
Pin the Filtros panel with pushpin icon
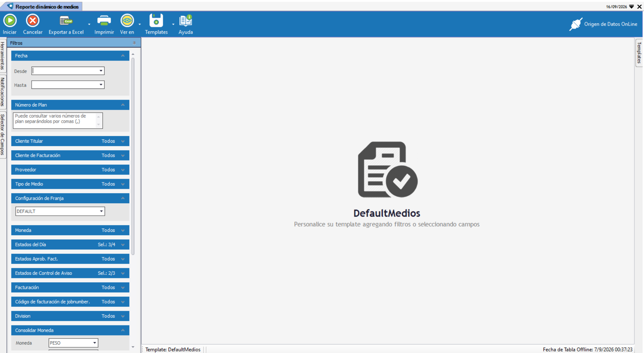(x=134, y=43)
